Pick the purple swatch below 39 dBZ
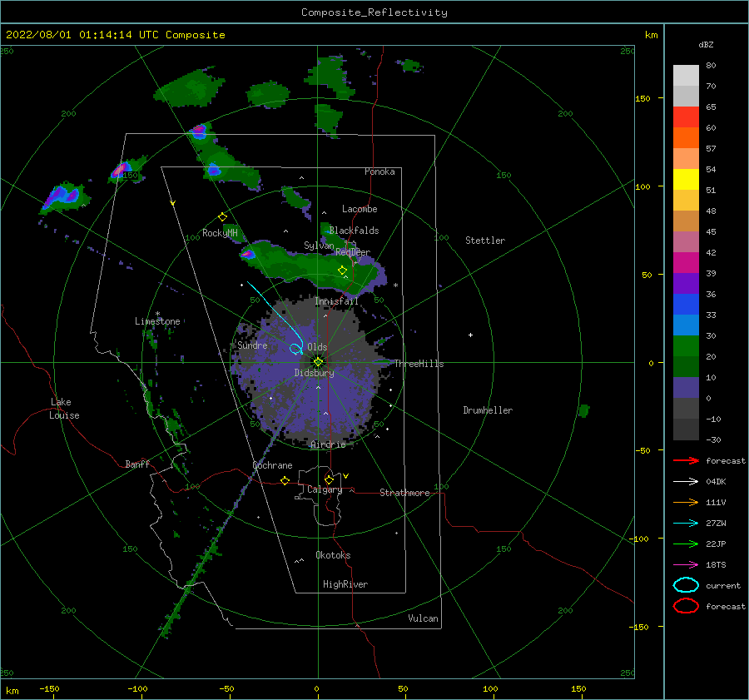The height and width of the screenshot is (700, 749). pyautogui.click(x=686, y=283)
